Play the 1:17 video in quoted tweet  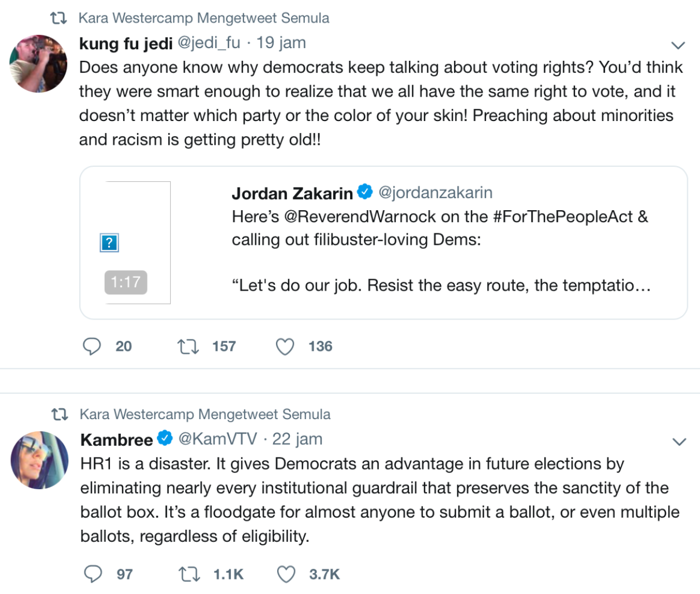point(138,242)
